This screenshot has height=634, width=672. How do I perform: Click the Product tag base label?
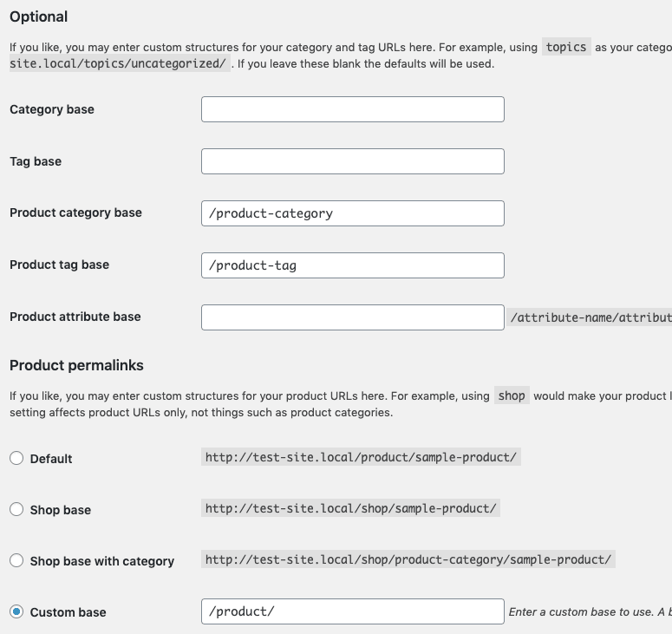click(x=59, y=265)
